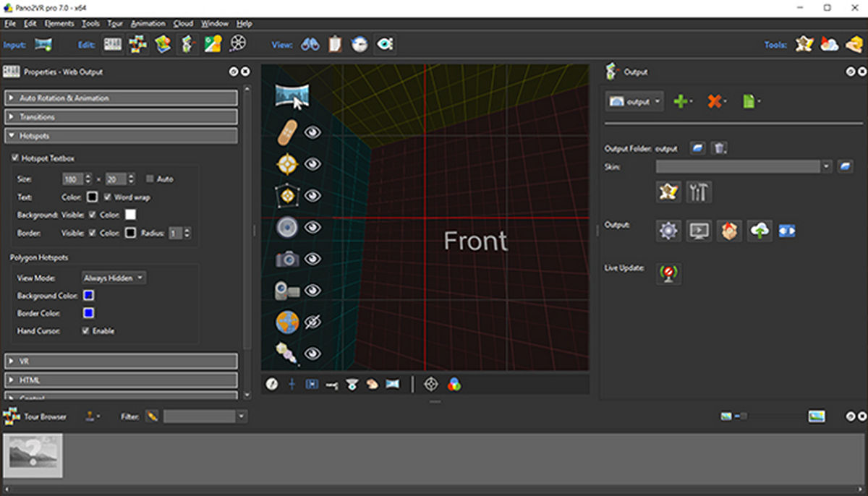
Task: Click the red X remove output icon
Action: [715, 102]
